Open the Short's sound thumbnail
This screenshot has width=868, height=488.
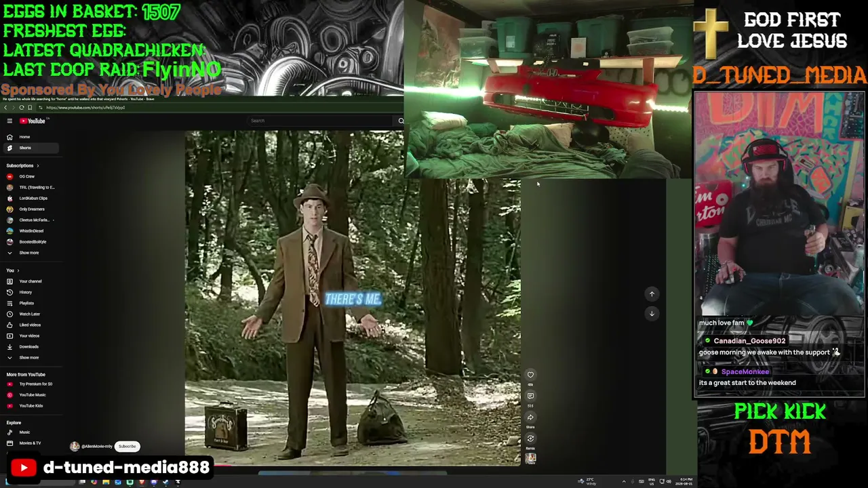(x=530, y=458)
